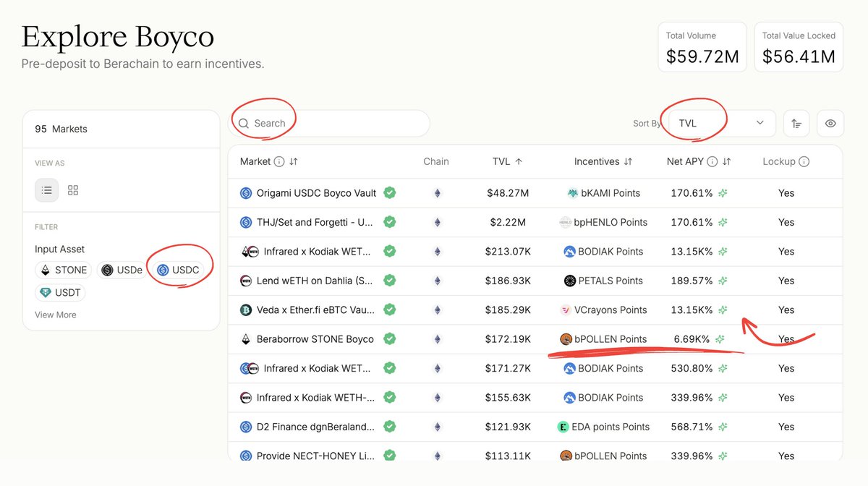868x486 pixels.
Task: Click sparkle icon beside 189.57% APY
Action: pyautogui.click(x=723, y=281)
